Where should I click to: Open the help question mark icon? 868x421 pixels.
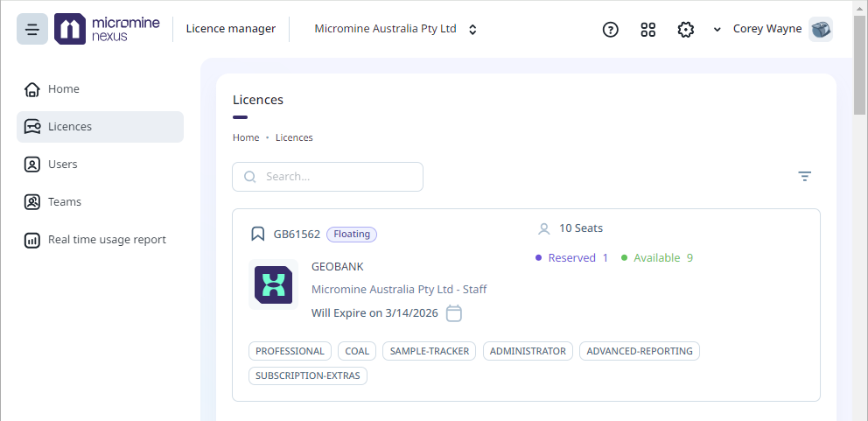[610, 30]
